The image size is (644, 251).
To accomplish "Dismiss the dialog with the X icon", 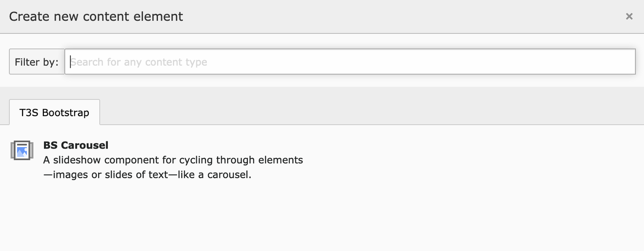I will pyautogui.click(x=629, y=17).
